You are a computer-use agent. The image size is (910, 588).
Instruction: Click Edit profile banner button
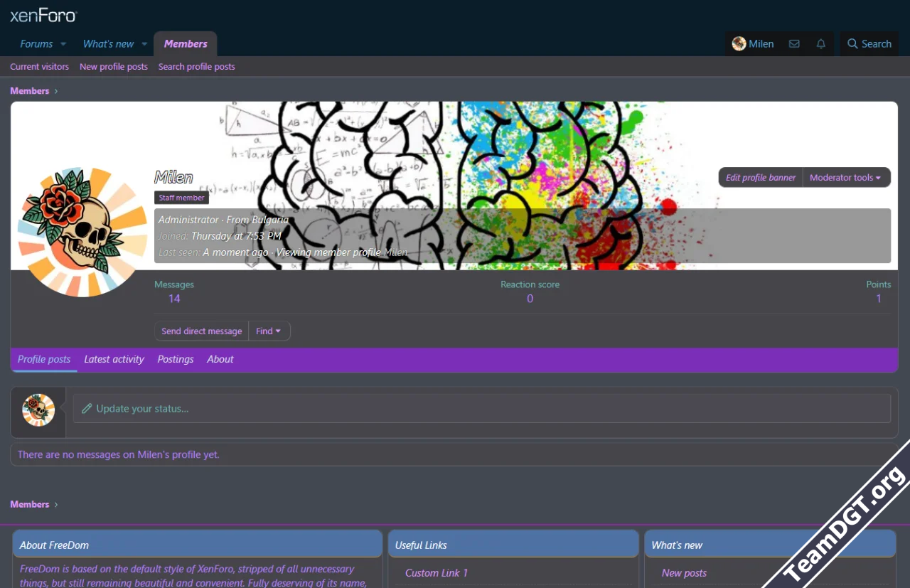(x=760, y=178)
